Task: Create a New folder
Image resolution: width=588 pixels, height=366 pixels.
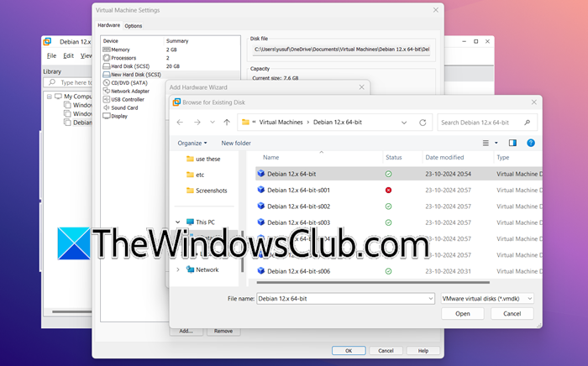Action: coord(236,143)
